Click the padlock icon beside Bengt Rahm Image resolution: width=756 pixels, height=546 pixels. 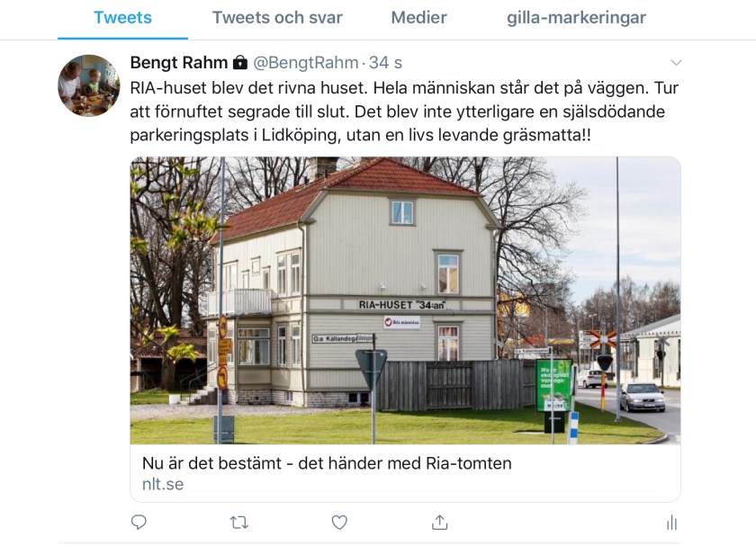[x=240, y=63]
